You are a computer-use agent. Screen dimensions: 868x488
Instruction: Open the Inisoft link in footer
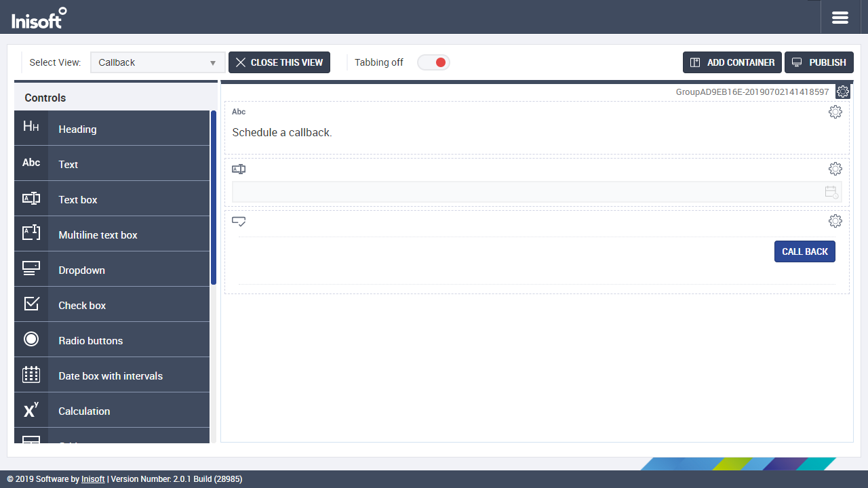[93, 479]
